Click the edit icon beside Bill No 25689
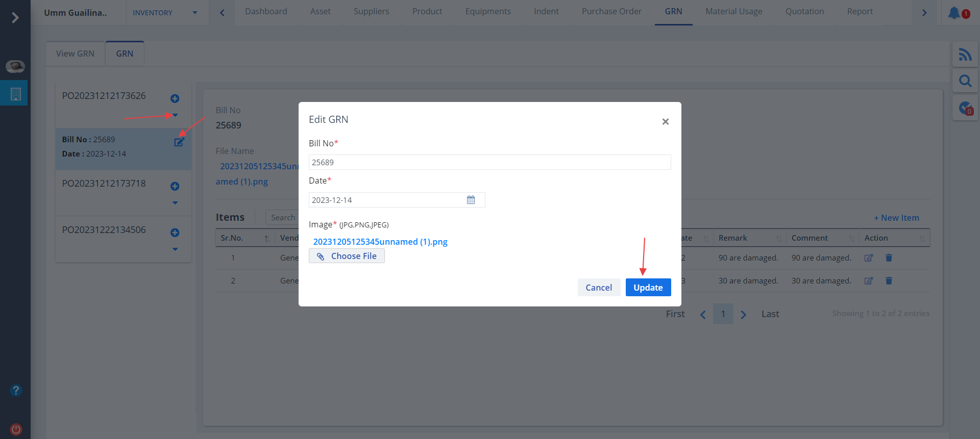 click(x=179, y=142)
